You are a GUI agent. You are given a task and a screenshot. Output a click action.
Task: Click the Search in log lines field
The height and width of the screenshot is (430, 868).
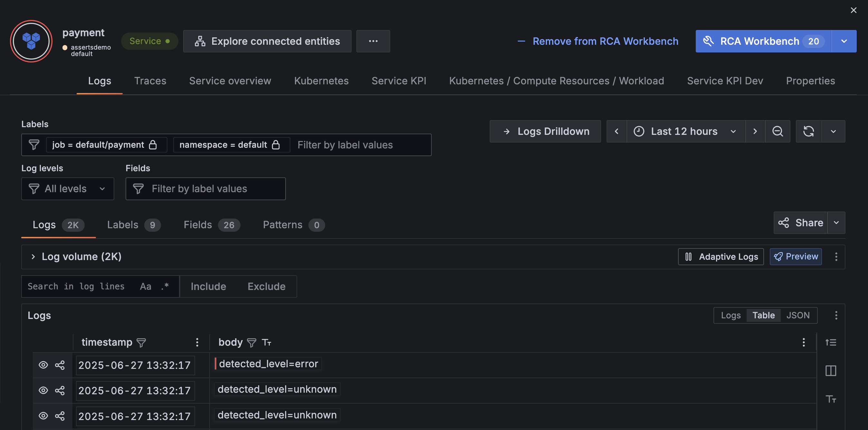[76, 286]
